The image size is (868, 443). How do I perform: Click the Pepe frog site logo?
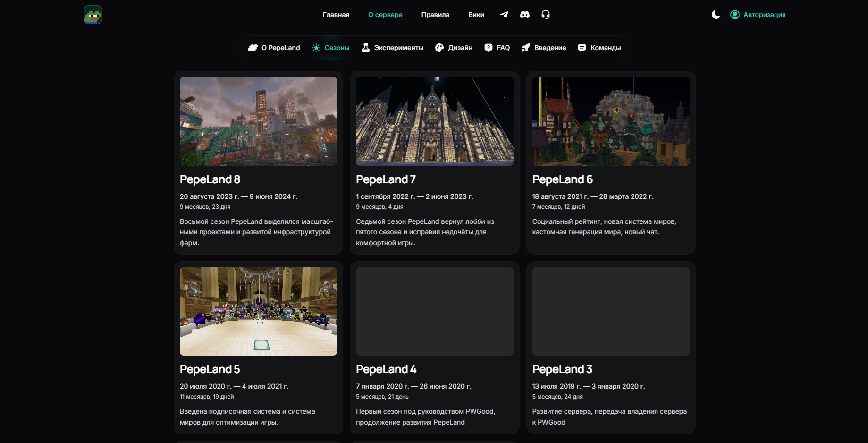coord(93,15)
